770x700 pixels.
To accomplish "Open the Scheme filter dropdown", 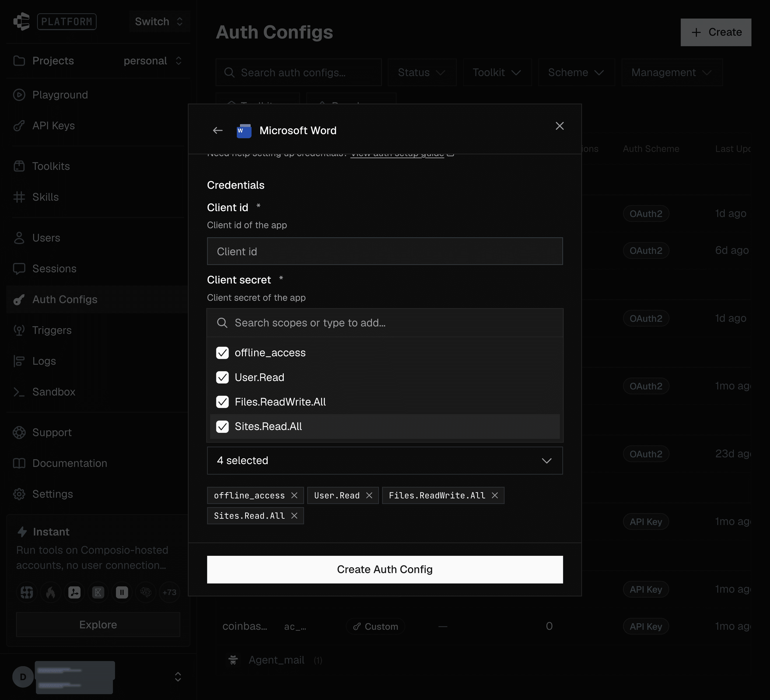I will [x=576, y=73].
